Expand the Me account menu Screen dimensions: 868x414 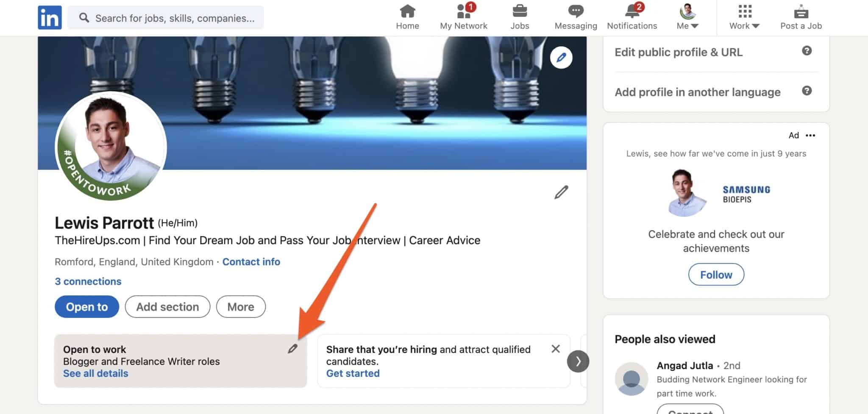[x=687, y=17]
